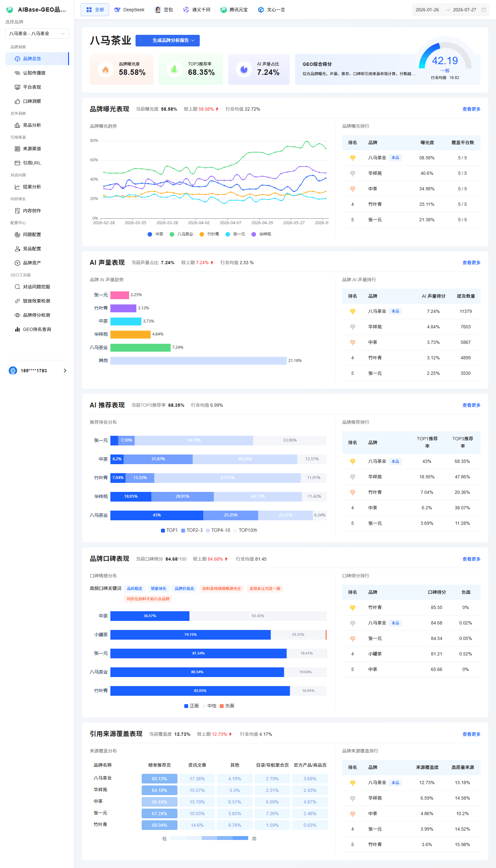Open 品牌资产 from the sidebar
This screenshot has width=496, height=868.
click(x=37, y=263)
